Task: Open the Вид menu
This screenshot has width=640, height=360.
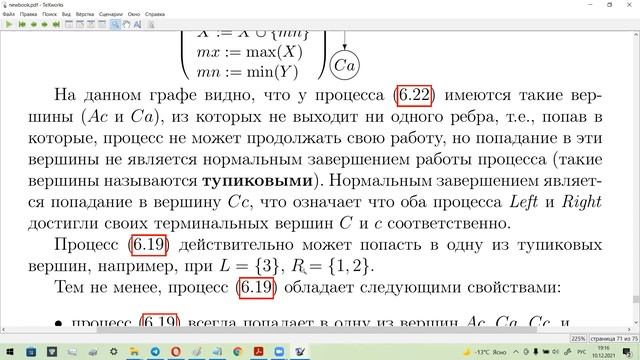Action: click(66, 14)
